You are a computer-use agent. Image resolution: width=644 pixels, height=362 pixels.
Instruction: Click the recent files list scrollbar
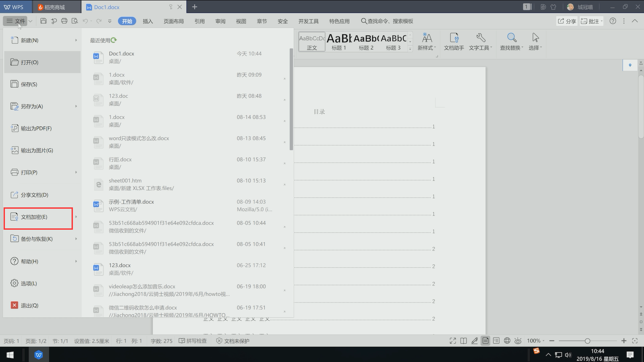pos(291,99)
